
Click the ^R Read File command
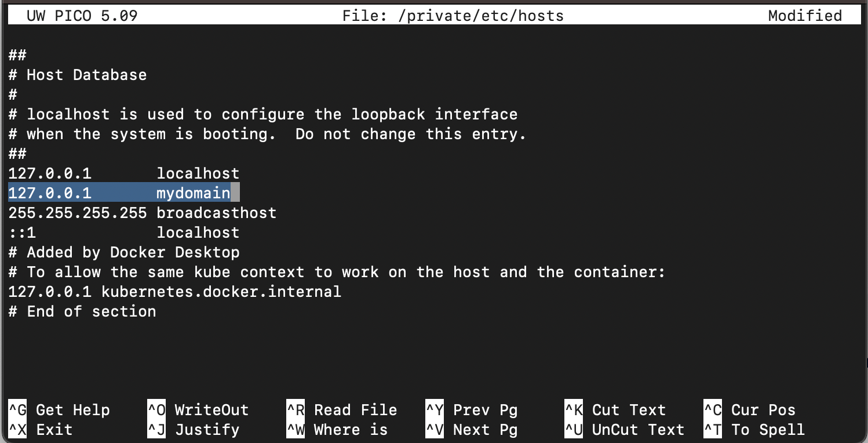pos(342,410)
